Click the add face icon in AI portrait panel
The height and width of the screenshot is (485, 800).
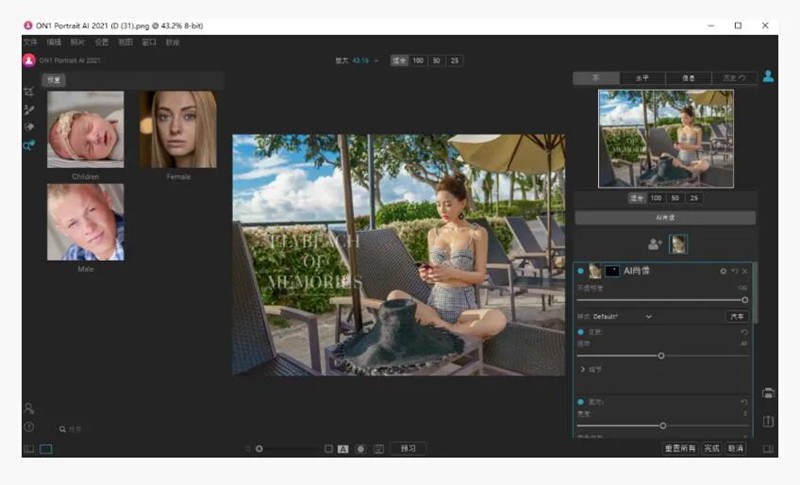pos(655,244)
